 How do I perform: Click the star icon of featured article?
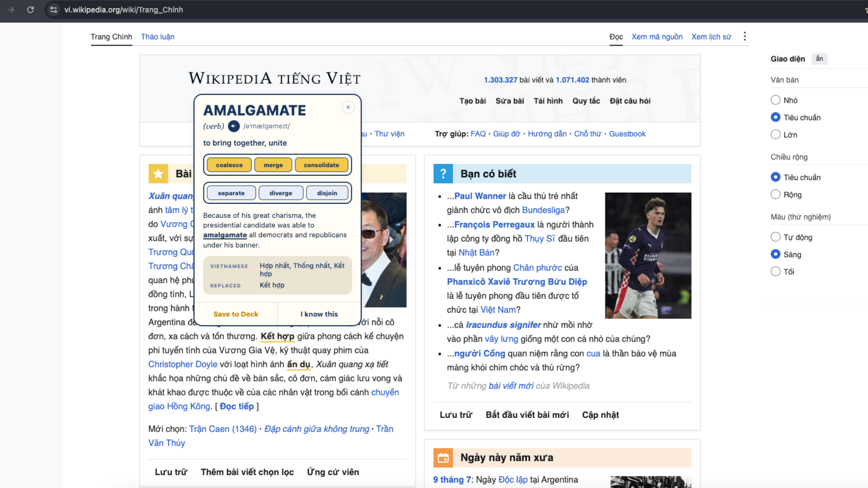click(x=158, y=174)
